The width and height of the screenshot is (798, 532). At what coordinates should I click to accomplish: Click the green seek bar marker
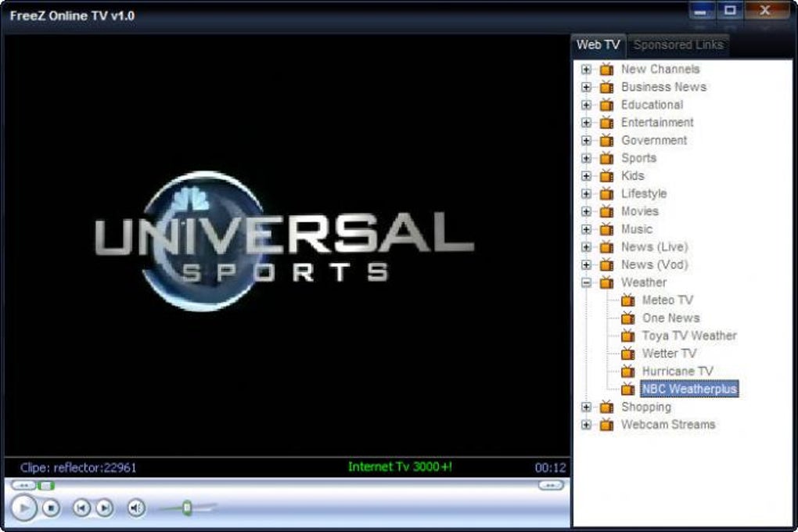[46, 486]
